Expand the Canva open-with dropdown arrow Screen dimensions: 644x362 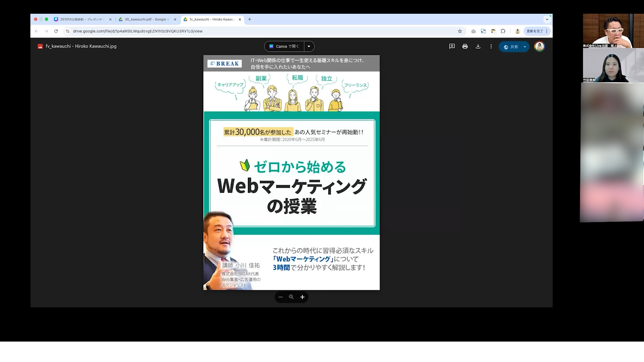[309, 46]
